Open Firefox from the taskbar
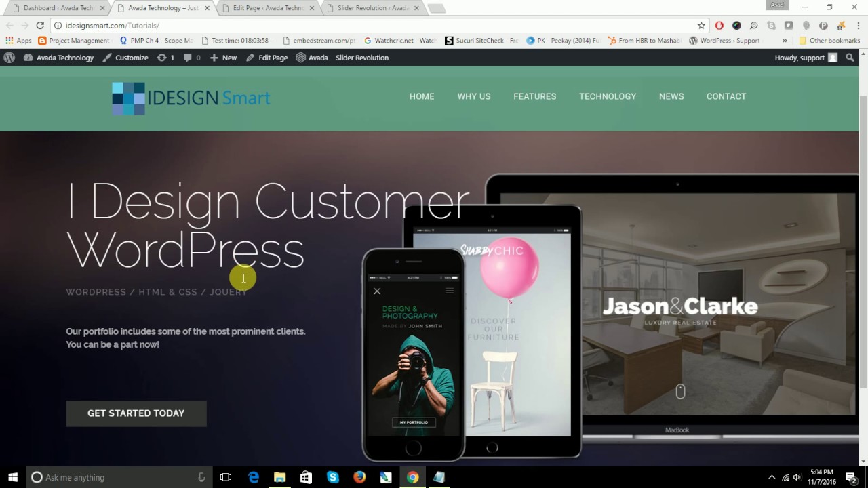868x488 pixels. point(359,477)
